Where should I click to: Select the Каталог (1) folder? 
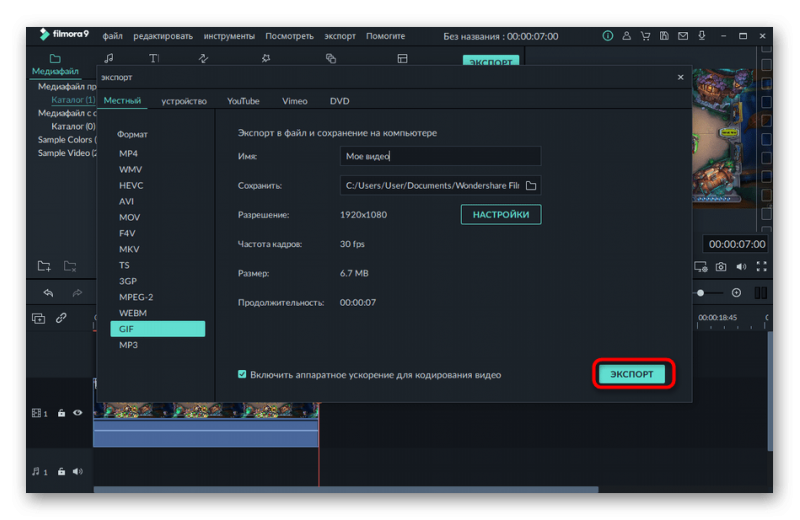click(x=73, y=100)
